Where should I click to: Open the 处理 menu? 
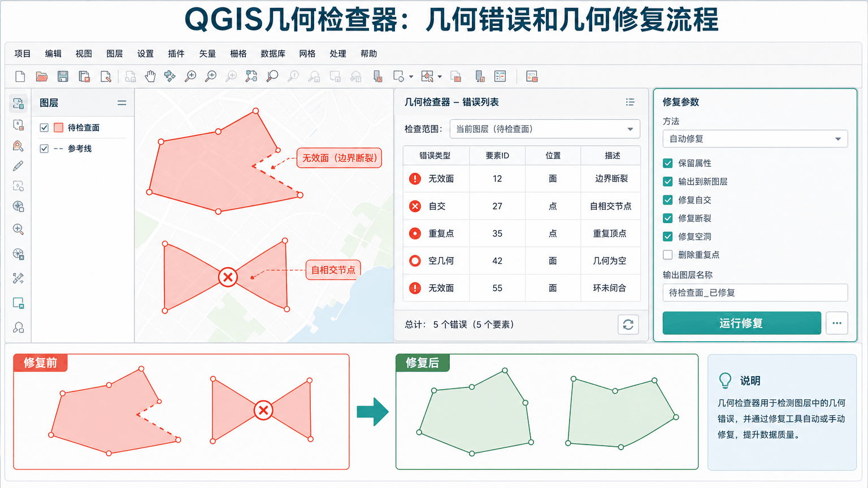click(x=338, y=54)
